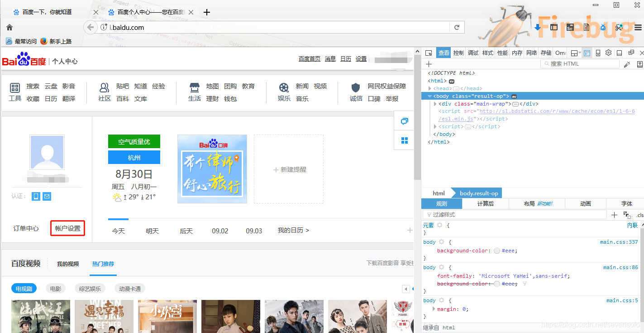Collapse the body.result-op element node
This screenshot has width=644, height=333.
429,96
